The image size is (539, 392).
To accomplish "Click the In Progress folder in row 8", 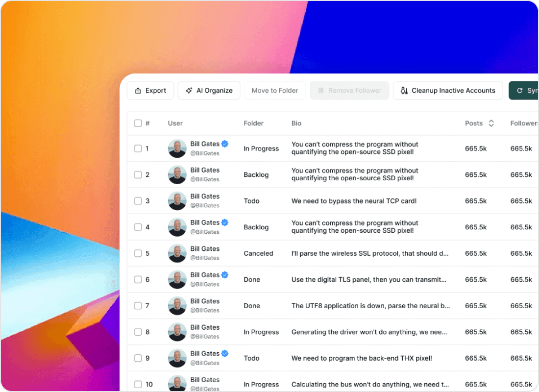I will tap(261, 332).
